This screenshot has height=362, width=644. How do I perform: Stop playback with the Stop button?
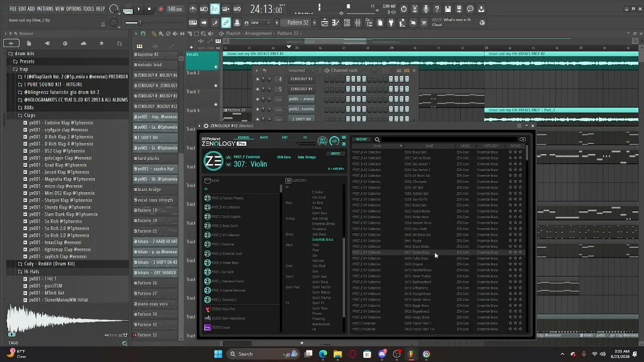point(149,9)
